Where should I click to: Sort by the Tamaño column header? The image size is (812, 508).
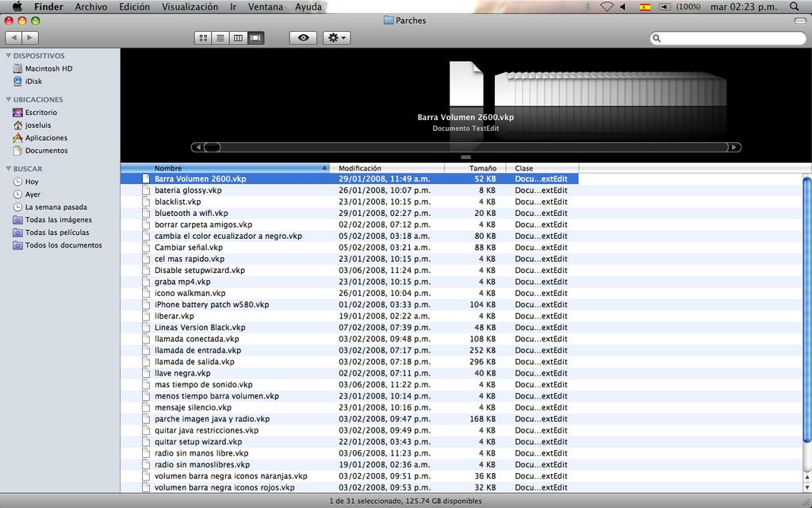point(476,168)
